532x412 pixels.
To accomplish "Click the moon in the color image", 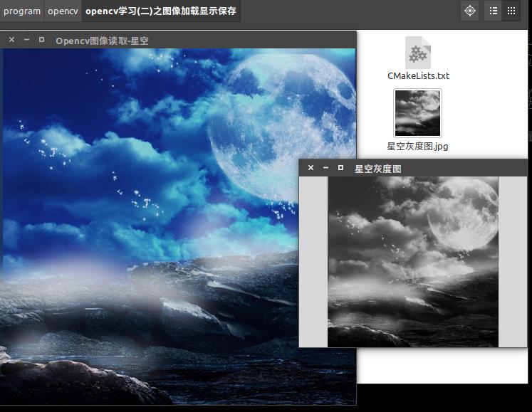I will pos(282,127).
